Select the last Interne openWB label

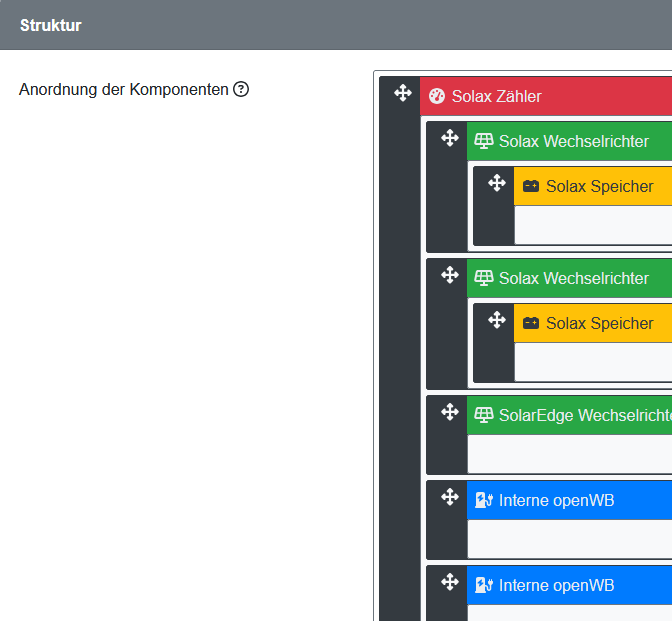pos(556,585)
